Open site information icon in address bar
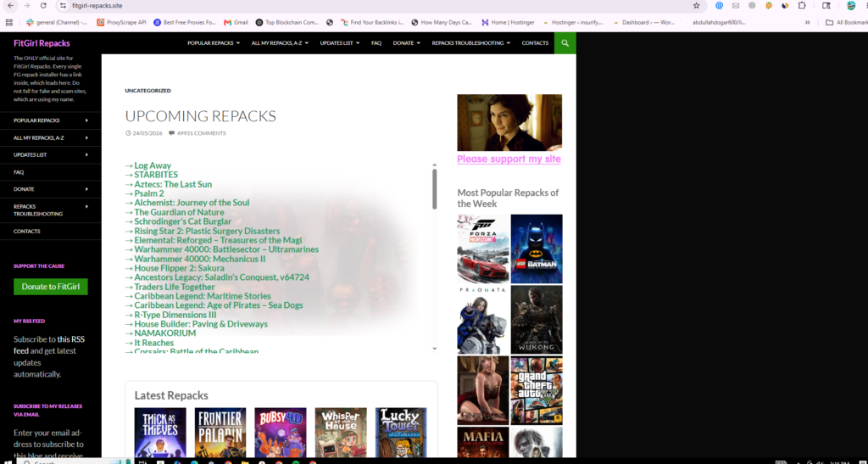 pyautogui.click(x=63, y=6)
